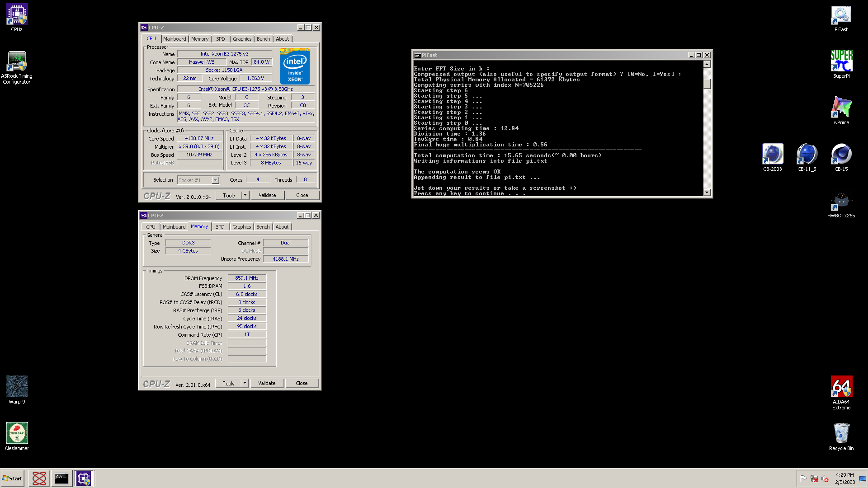Open ASRock Timing Configurator shortcut
Screen dimensions: 868x488
pyautogui.click(x=17, y=68)
